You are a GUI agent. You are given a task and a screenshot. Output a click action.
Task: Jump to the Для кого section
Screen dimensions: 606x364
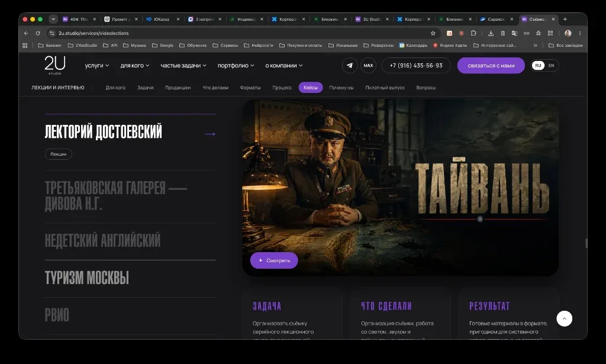pyautogui.click(x=115, y=88)
